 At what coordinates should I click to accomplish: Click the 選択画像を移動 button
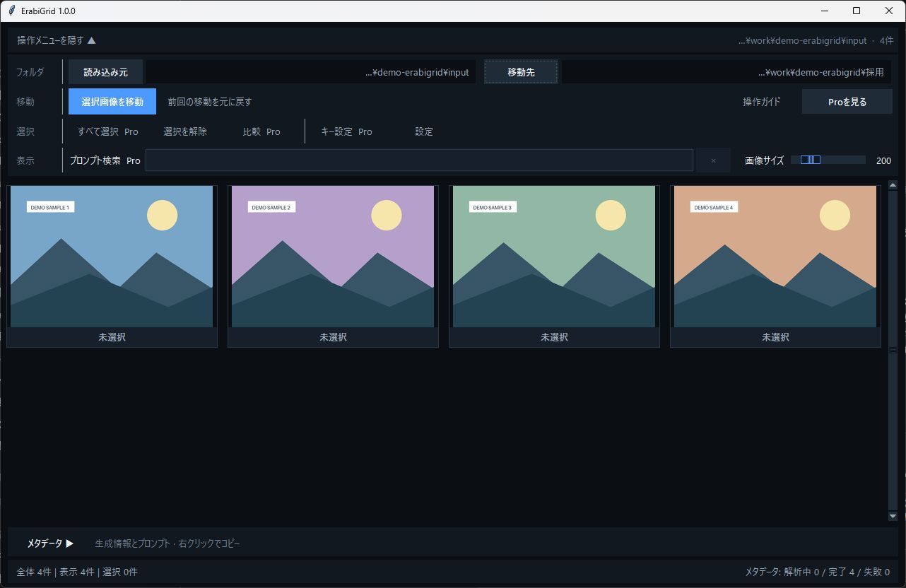[112, 102]
